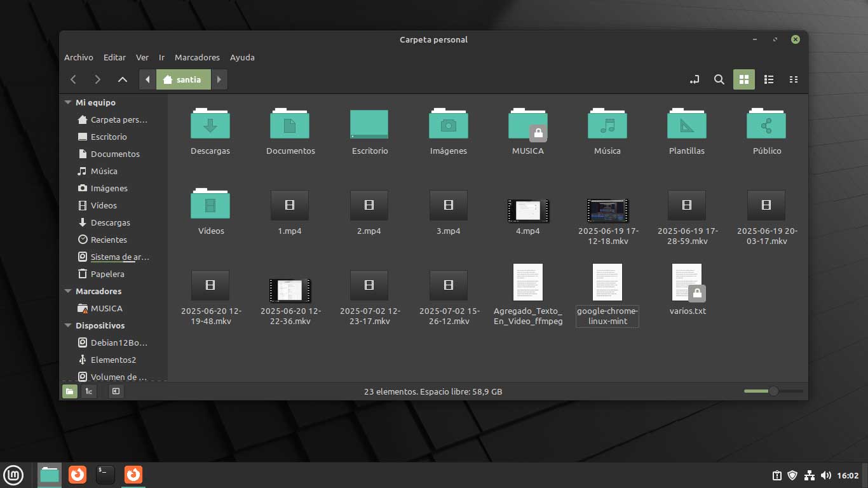This screenshot has height=488, width=868.
Task: Open the volume control in system tray
Action: (x=826, y=475)
